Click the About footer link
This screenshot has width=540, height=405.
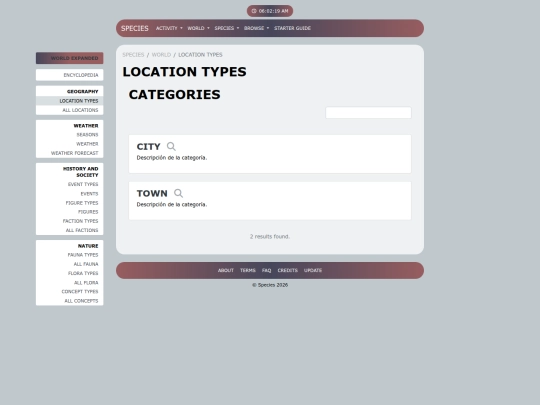coord(226,271)
